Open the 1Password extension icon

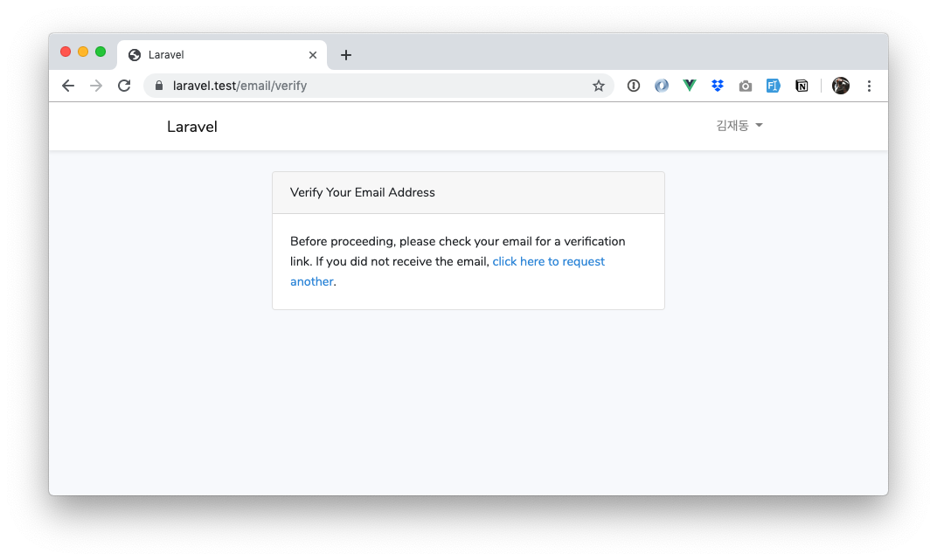634,86
